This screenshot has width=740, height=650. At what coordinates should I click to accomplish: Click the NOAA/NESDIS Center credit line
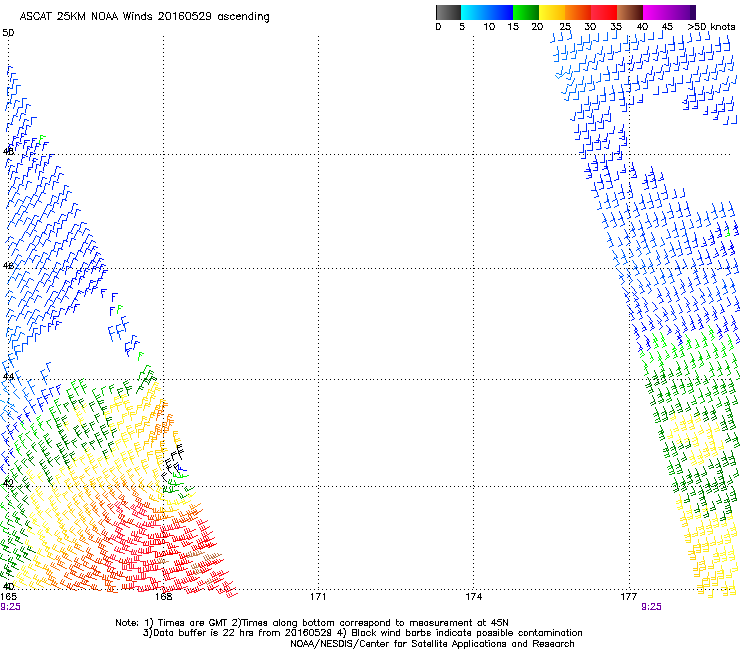point(432,644)
